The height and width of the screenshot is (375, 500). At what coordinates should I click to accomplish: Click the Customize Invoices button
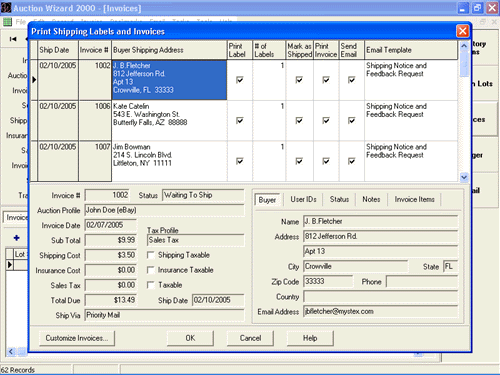point(77,338)
